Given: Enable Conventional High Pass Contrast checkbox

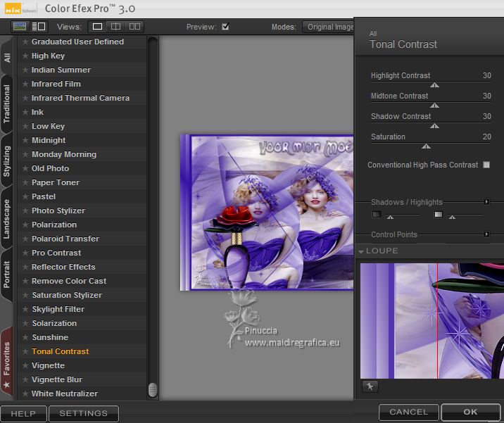Looking at the screenshot, I should [x=486, y=165].
